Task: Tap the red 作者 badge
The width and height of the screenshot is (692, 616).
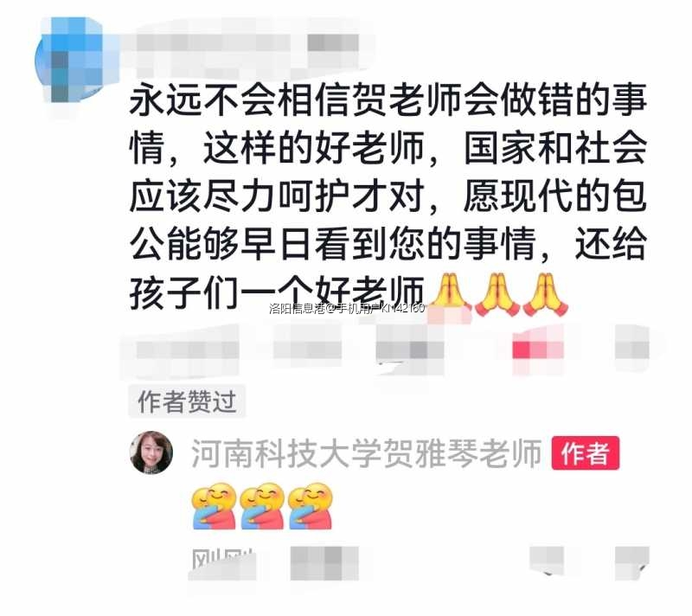Action: [x=586, y=453]
